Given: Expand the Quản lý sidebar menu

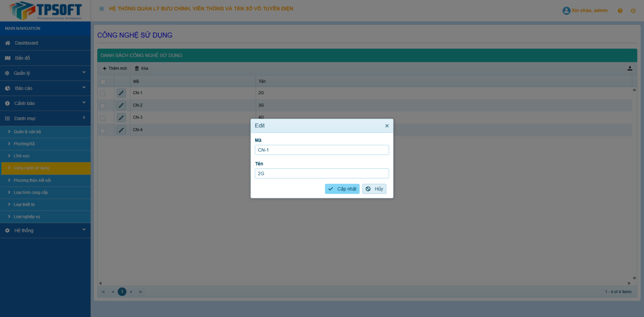Looking at the screenshot, I should [45, 73].
